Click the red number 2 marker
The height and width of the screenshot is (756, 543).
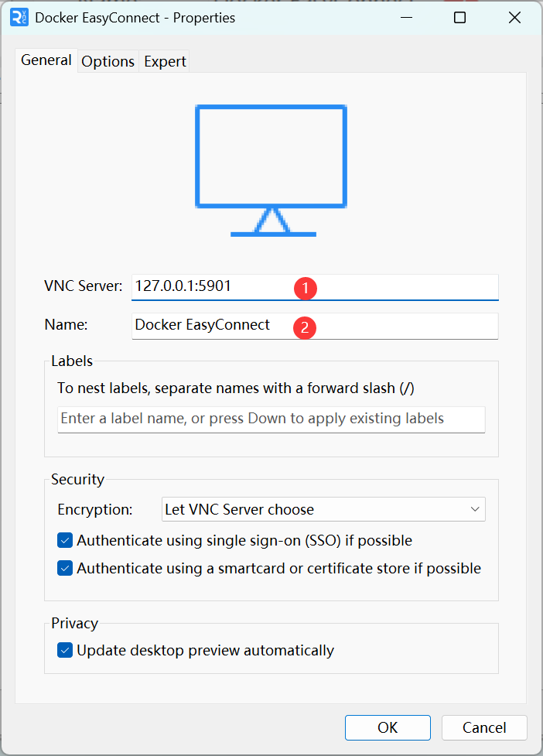click(x=305, y=327)
